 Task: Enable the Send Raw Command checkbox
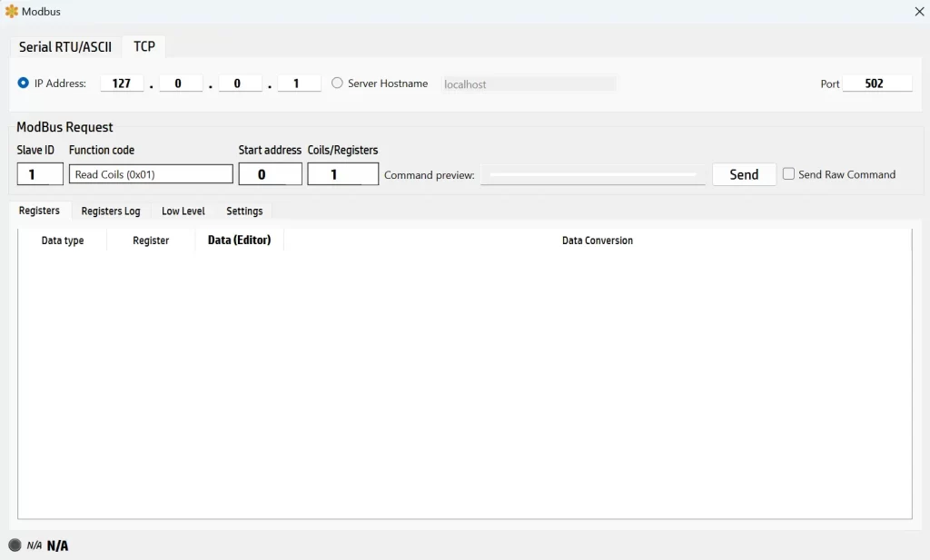[788, 173]
